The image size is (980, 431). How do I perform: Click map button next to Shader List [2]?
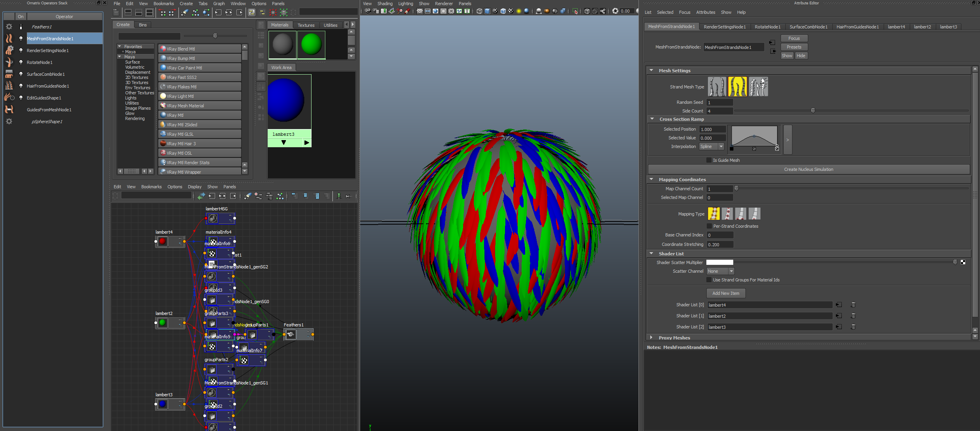[x=839, y=327]
